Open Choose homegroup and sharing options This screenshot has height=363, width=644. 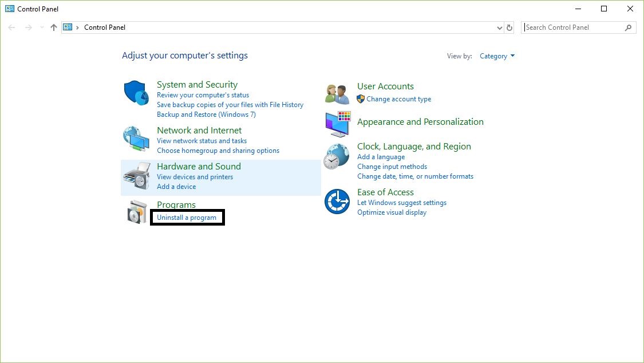(x=218, y=151)
